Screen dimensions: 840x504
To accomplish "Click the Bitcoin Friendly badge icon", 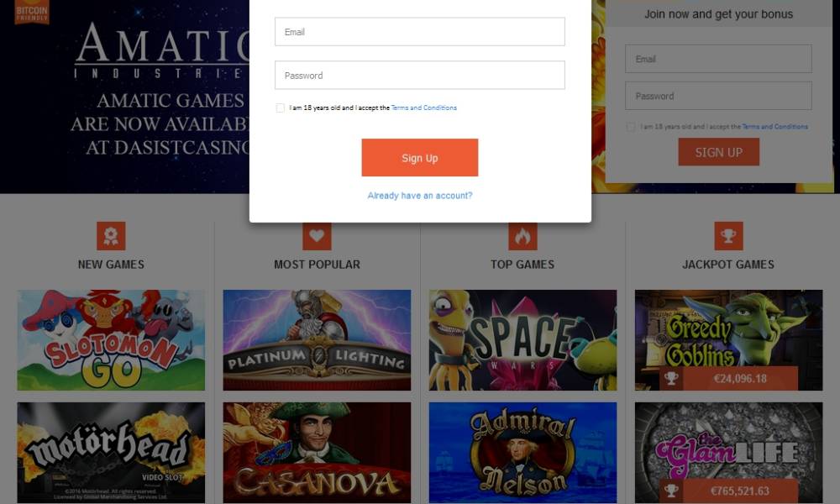I will click(32, 12).
